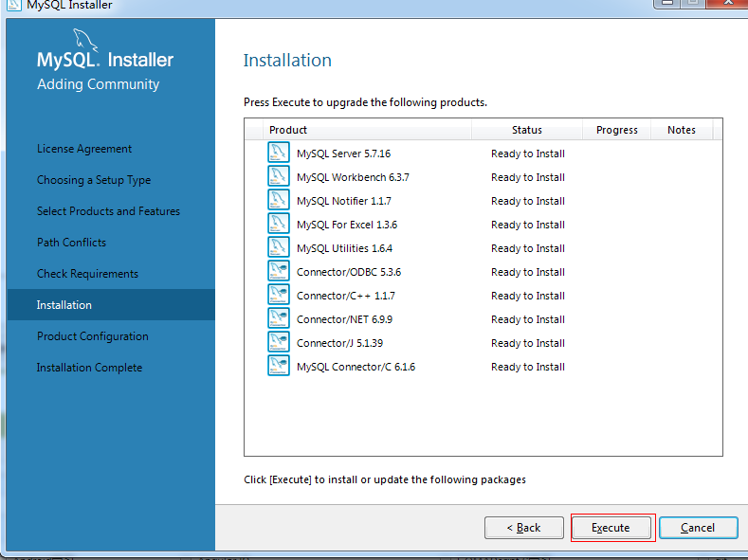Click the Progress column header

pos(617,130)
